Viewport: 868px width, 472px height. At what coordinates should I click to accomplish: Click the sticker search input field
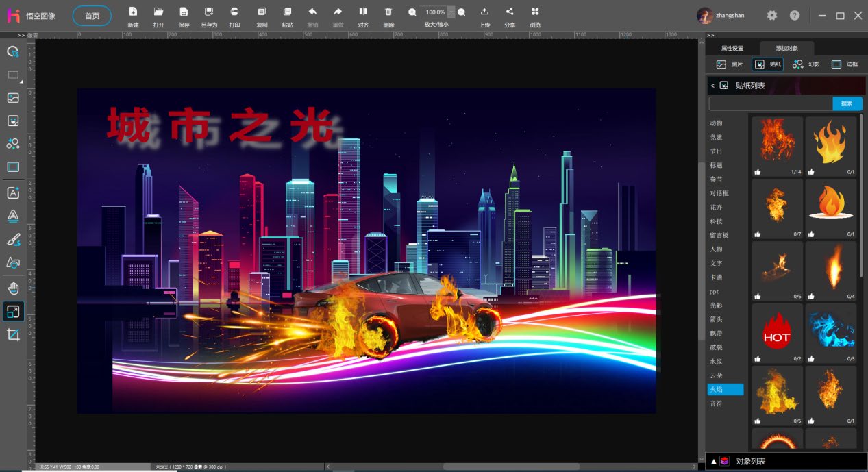coord(770,103)
